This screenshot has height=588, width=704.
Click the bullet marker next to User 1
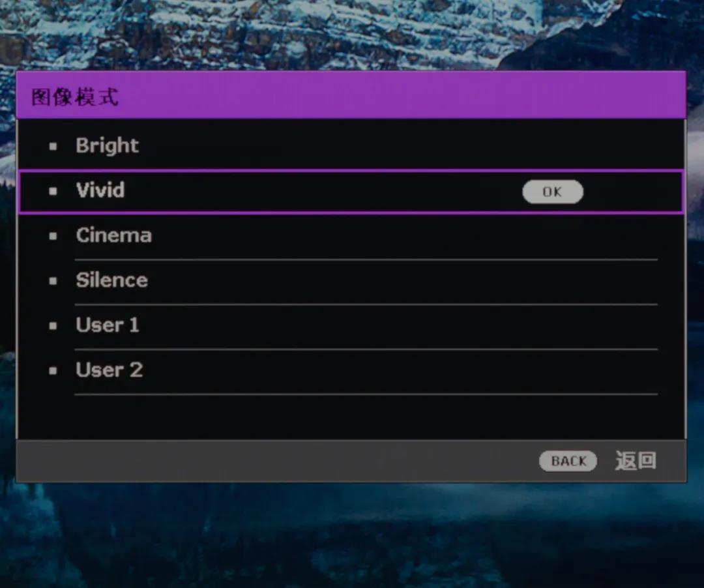tap(53, 326)
